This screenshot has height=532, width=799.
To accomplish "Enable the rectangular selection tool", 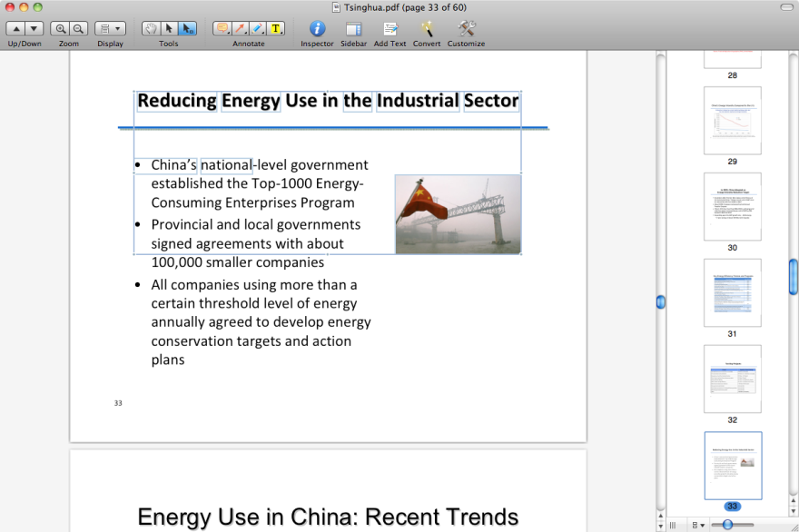I will (x=186, y=27).
